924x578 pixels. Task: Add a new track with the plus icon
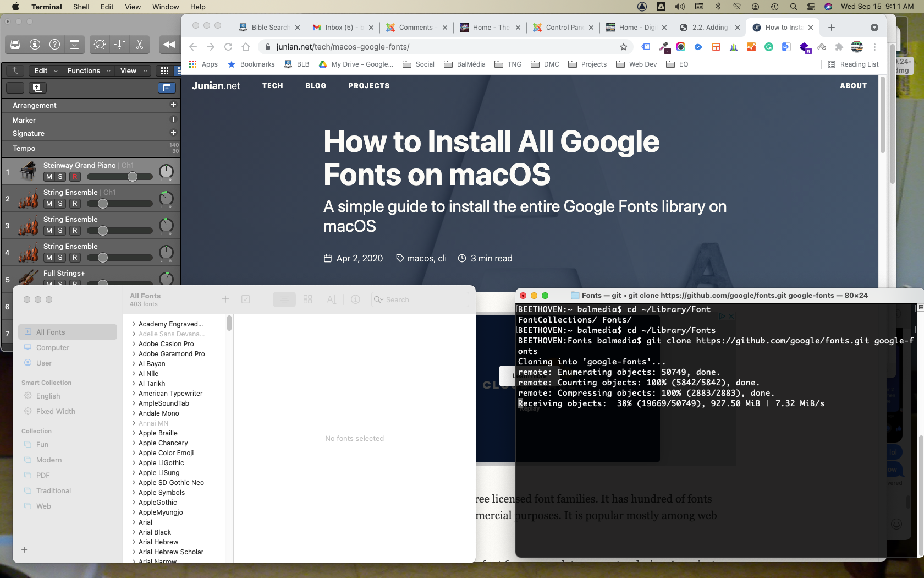(15, 88)
